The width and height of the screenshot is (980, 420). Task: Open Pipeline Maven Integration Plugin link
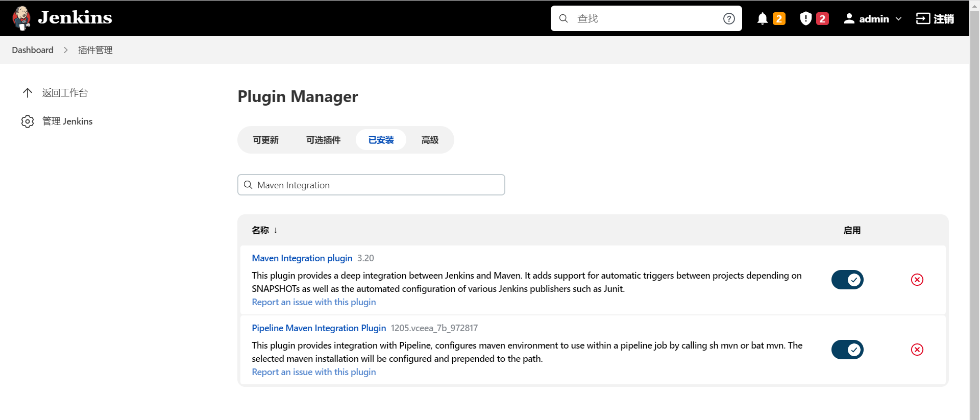(319, 328)
